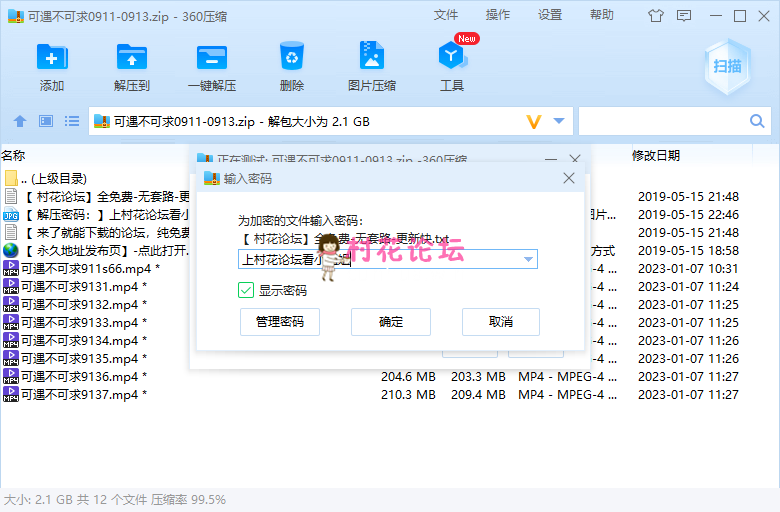Switch to the list view mode icon
The image size is (780, 512).
[x=72, y=121]
